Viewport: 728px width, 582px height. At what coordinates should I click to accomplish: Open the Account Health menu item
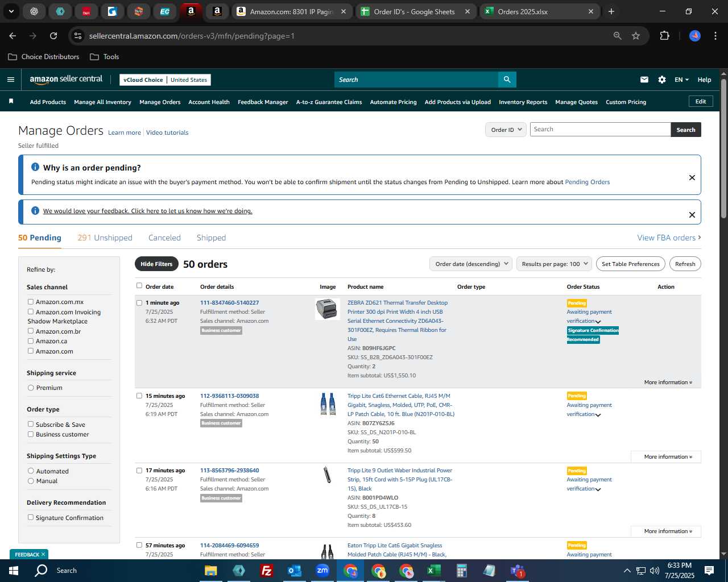(209, 102)
